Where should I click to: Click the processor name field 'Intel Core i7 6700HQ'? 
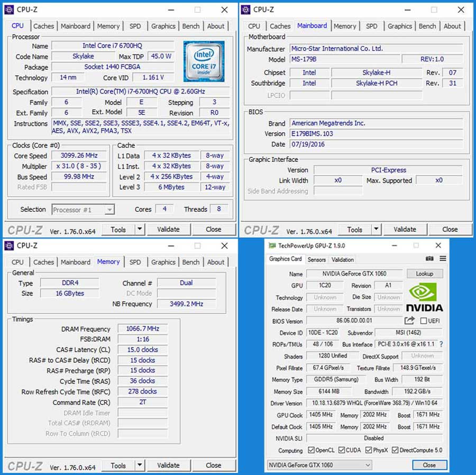[x=113, y=45]
